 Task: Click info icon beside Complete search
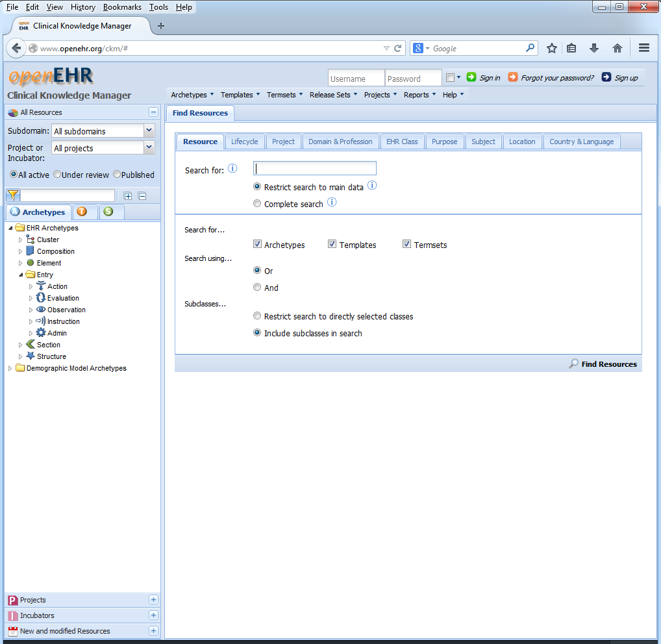tap(332, 203)
